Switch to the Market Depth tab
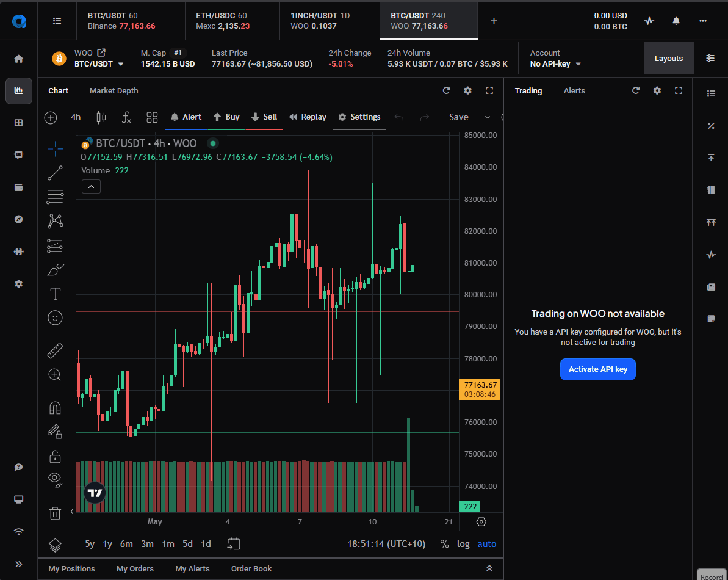The height and width of the screenshot is (580, 728). pos(114,90)
